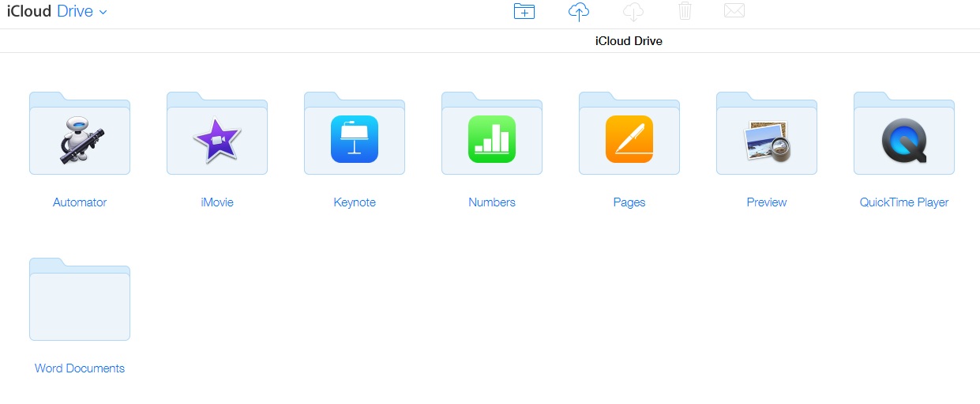Screen dimensions: 980x404
Task: Open the Preview folder icon
Action: (x=767, y=134)
